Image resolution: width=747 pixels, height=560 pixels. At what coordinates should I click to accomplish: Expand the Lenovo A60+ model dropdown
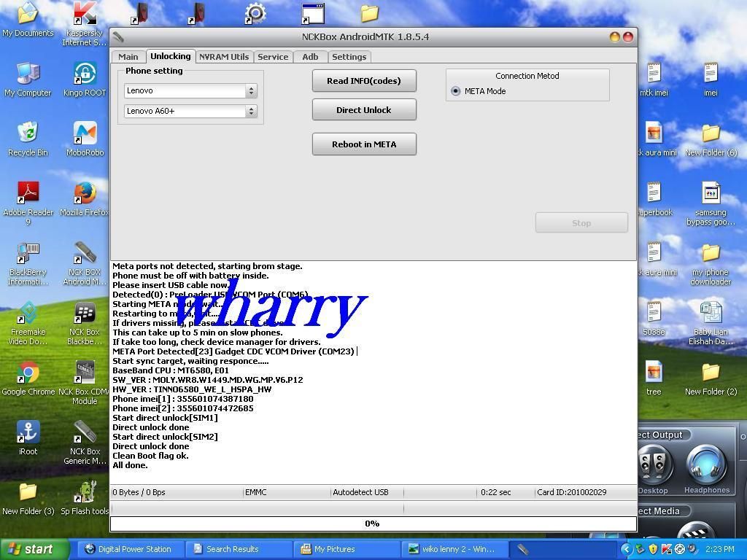[x=251, y=111]
